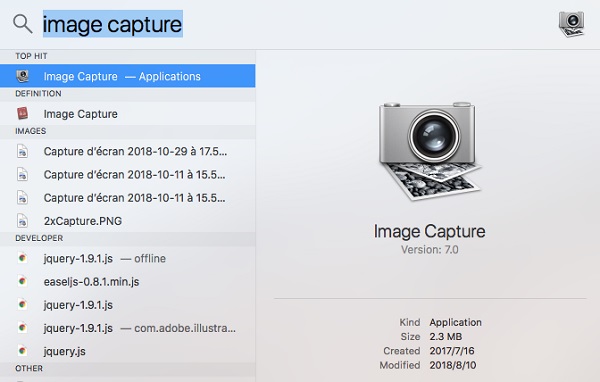Click the TOP HIT section header
The height and width of the screenshot is (382, 600).
pos(31,56)
